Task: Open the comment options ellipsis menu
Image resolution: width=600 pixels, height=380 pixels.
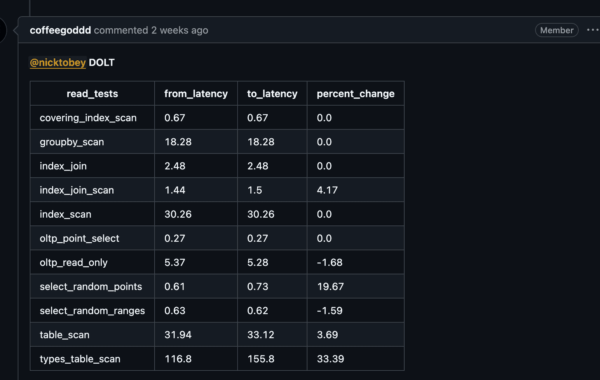Action: point(593,30)
